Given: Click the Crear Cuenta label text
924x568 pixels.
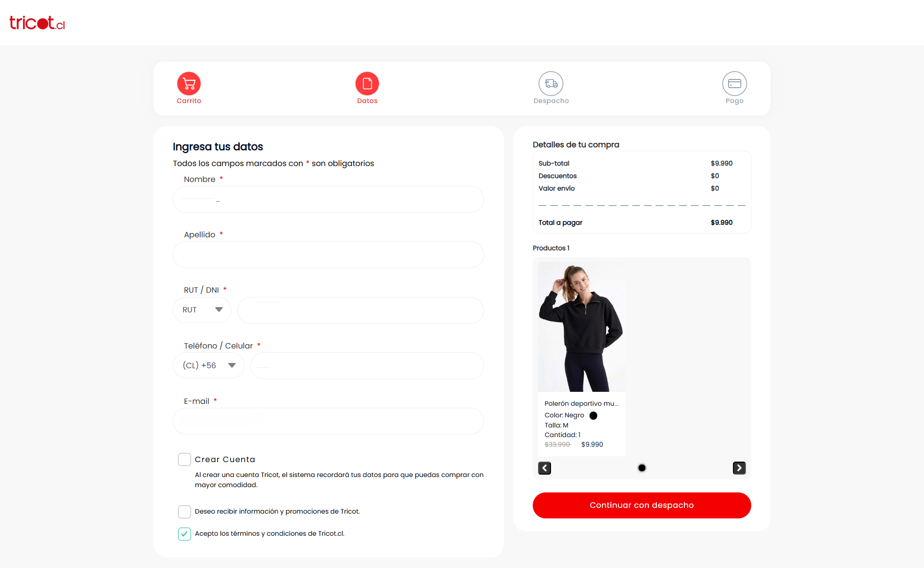Looking at the screenshot, I should click(225, 460).
